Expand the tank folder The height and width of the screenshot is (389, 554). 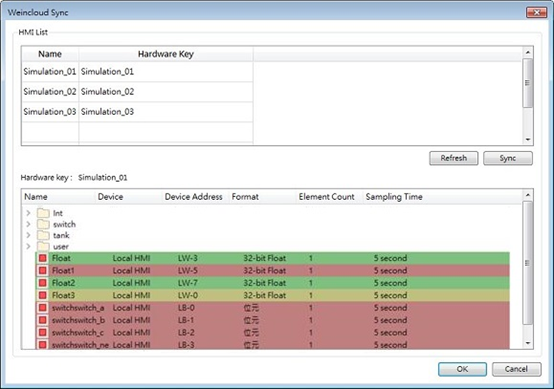28,235
